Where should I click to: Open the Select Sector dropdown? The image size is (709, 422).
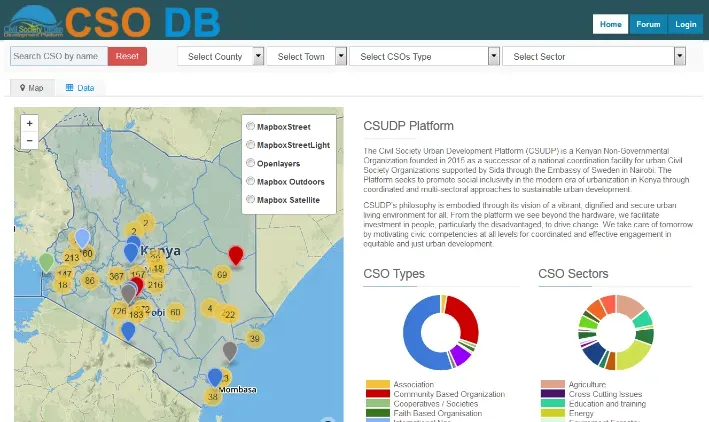(594, 57)
